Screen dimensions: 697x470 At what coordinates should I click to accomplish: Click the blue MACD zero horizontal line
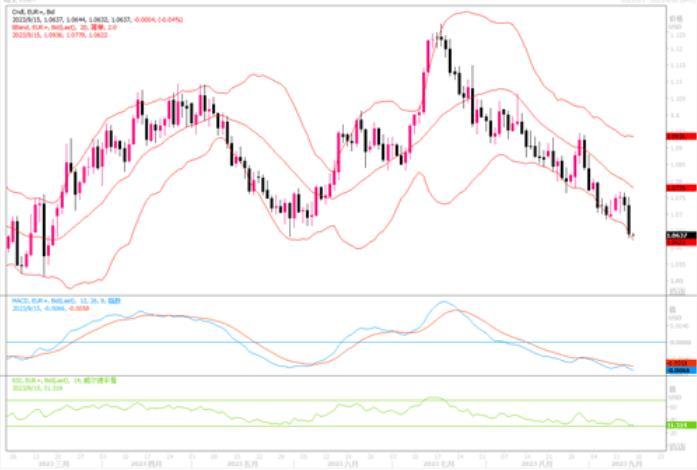[x=300, y=342]
